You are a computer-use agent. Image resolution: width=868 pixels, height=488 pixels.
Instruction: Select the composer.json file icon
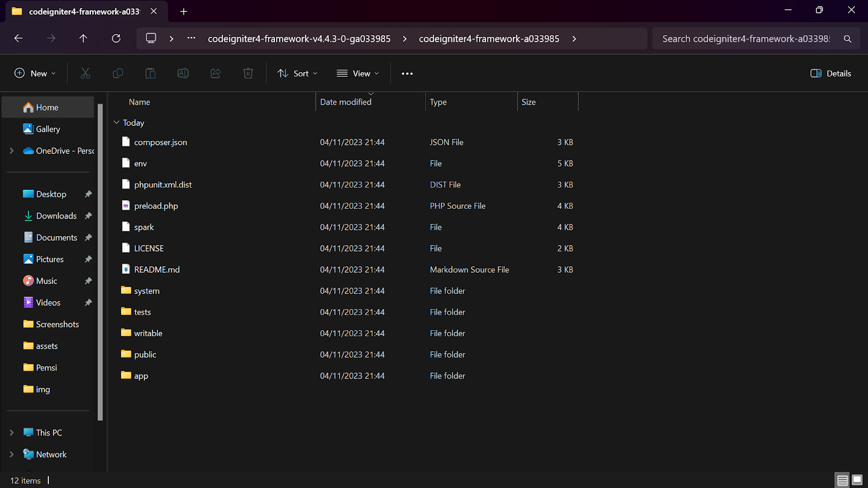[x=126, y=142]
